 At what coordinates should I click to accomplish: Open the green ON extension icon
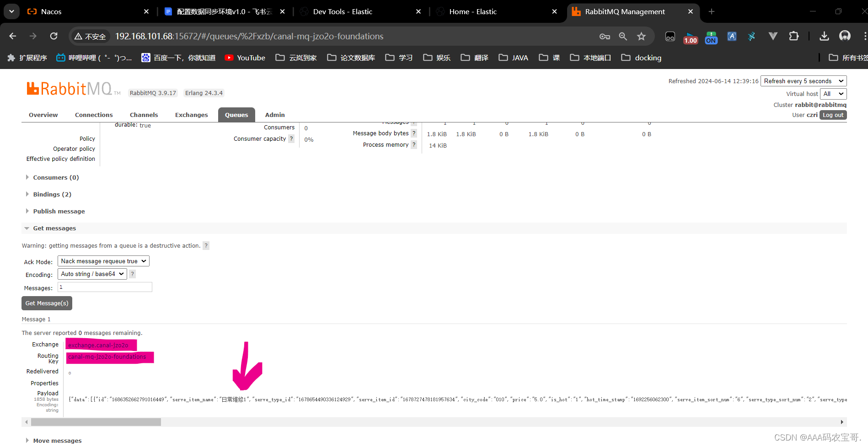[x=711, y=37]
